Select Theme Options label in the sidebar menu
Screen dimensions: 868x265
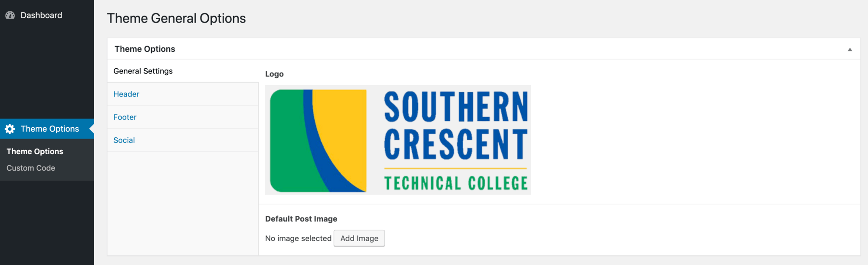50,129
